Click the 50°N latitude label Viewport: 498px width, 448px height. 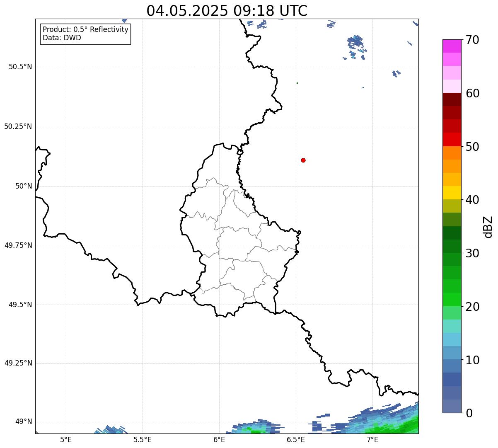coord(24,186)
